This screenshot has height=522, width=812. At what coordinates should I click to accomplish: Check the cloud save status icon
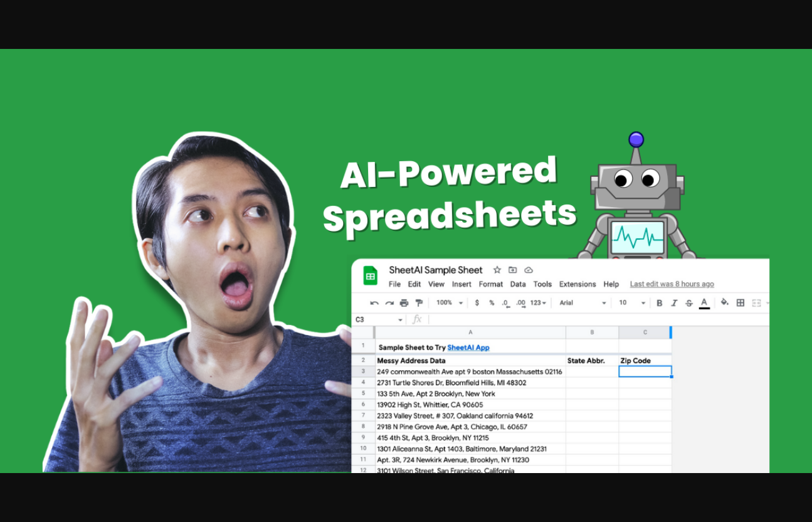click(x=529, y=270)
